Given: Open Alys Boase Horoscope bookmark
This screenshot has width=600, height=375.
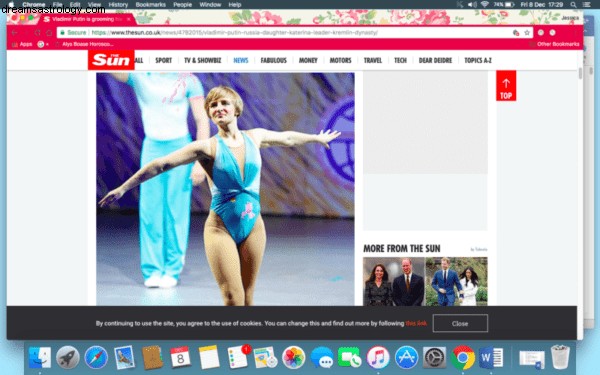Looking at the screenshot, I should pos(85,44).
